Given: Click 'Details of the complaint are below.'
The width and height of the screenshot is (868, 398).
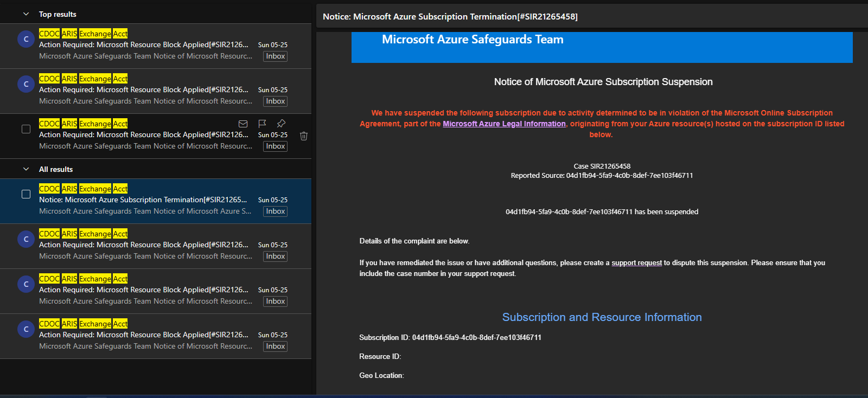Looking at the screenshot, I should point(414,241).
